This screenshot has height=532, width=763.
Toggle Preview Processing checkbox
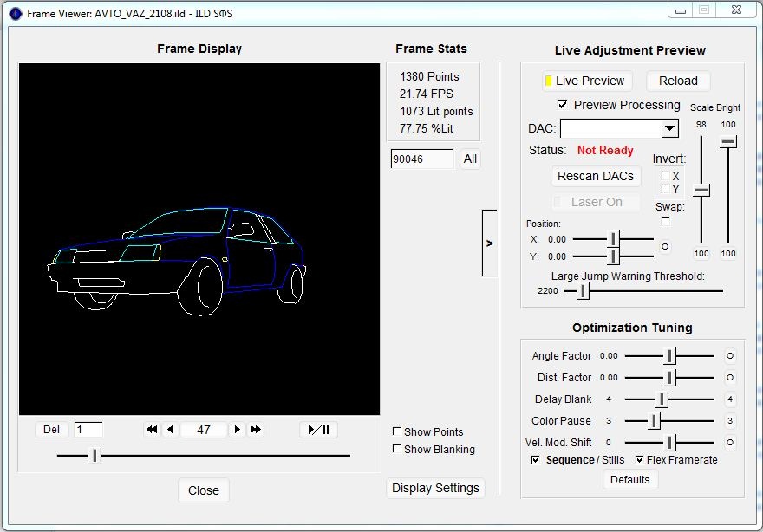pyautogui.click(x=562, y=105)
